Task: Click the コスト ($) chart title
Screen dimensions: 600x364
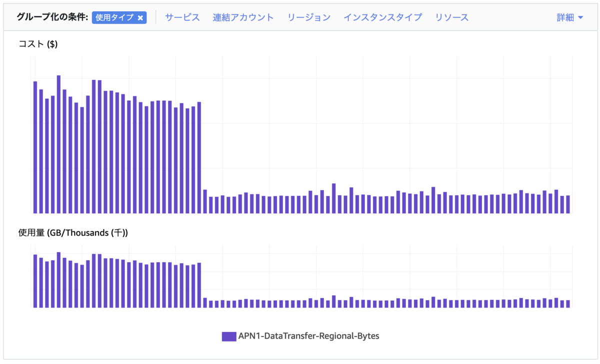Action: point(38,44)
